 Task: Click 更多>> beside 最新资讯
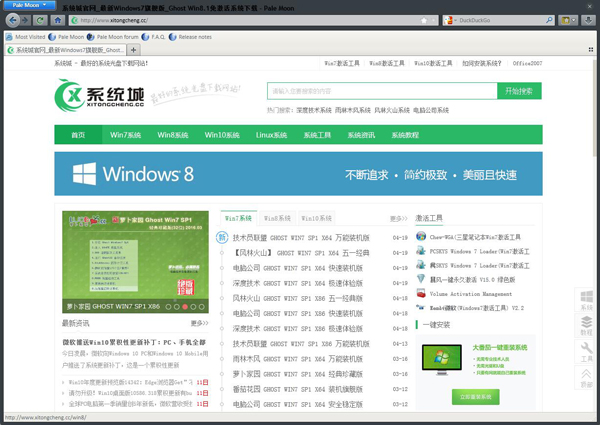pos(199,323)
